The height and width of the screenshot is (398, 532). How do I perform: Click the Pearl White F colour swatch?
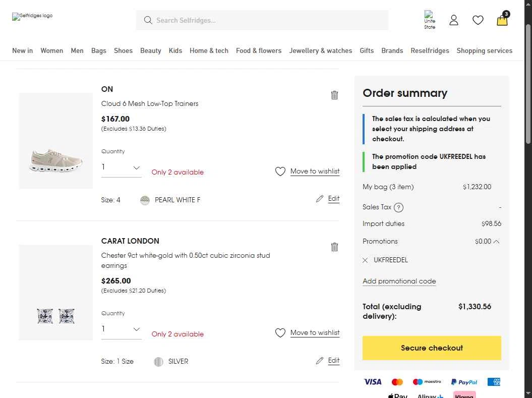[145, 200]
